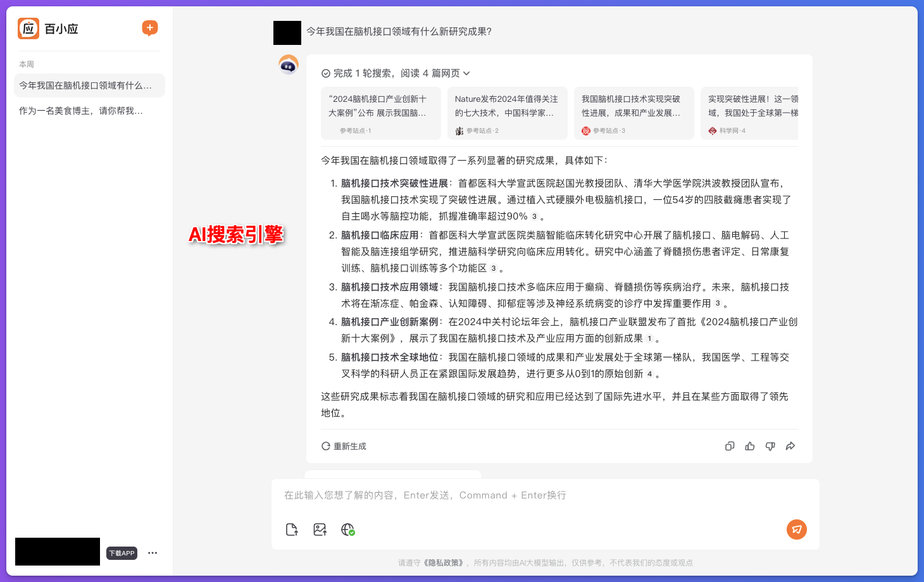Image resolution: width=924 pixels, height=582 pixels.
Task: Click the orange send message button
Action: click(x=797, y=529)
